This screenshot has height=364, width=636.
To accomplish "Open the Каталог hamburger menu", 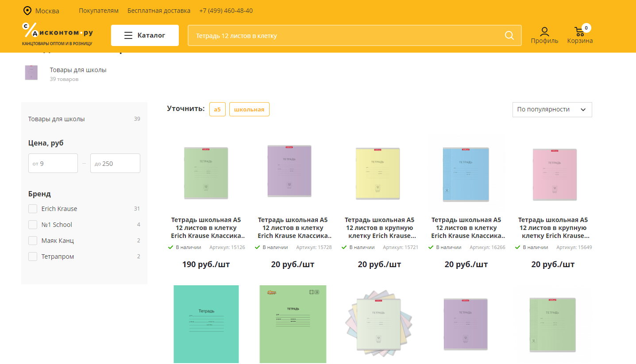I will [145, 35].
